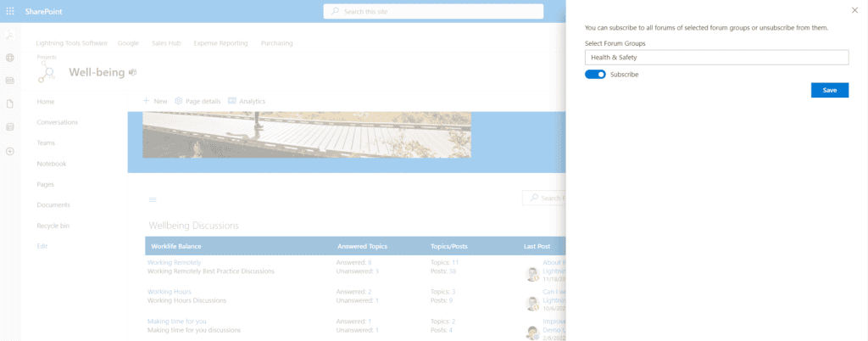Go to Documents in the side navigation
The width and height of the screenshot is (868, 341).
pyautogui.click(x=53, y=205)
